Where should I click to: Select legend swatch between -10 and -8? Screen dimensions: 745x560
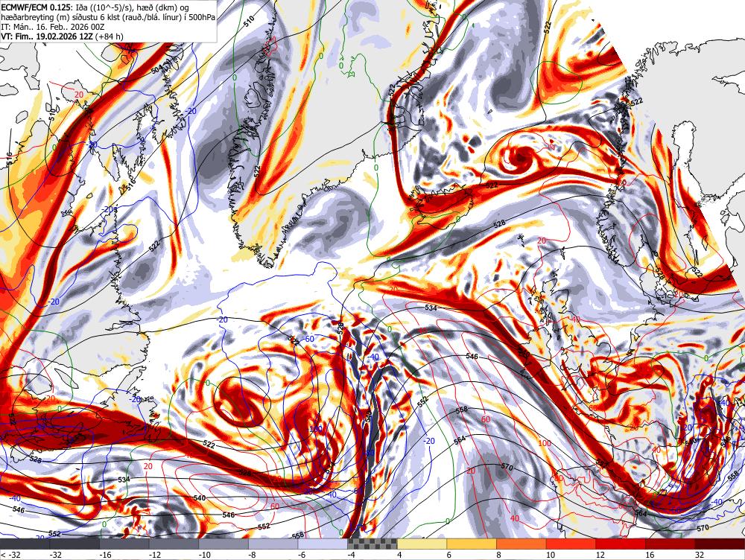pos(223,544)
